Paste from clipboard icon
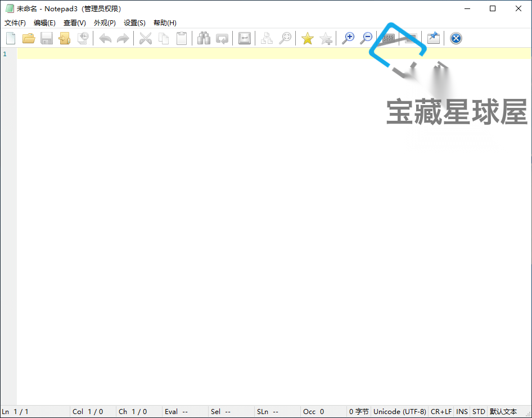Screen dimensions: 532x418 tap(182, 38)
